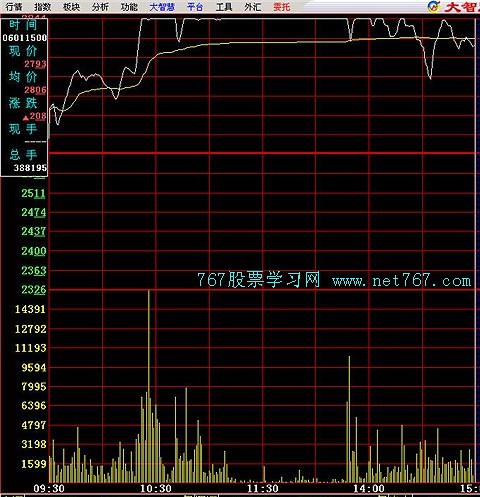Open the 分析 menu
The width and height of the screenshot is (480, 497).
point(100,7)
